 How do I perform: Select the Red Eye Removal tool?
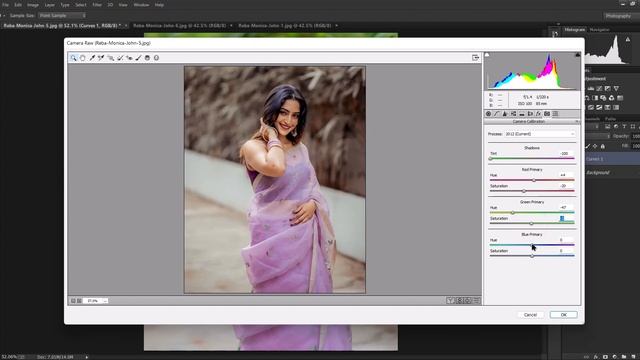(129, 58)
